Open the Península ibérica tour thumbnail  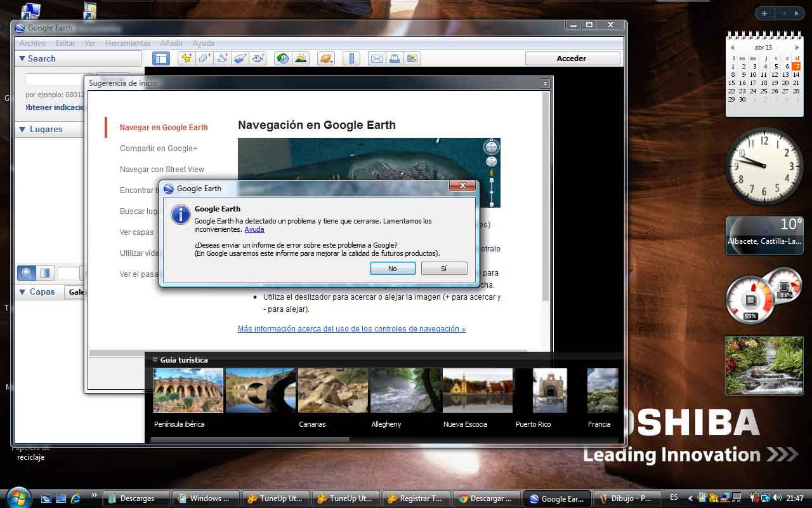[x=188, y=391]
